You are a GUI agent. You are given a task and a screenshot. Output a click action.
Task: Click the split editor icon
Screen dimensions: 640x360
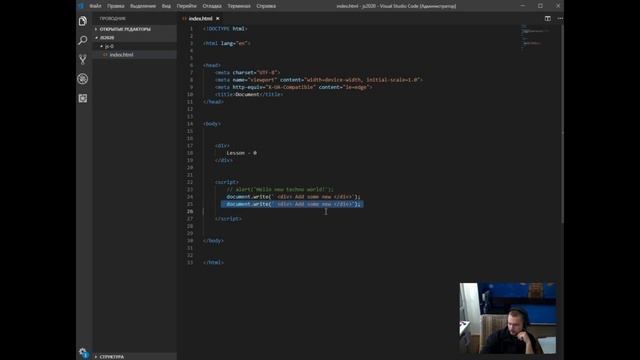click(x=548, y=18)
